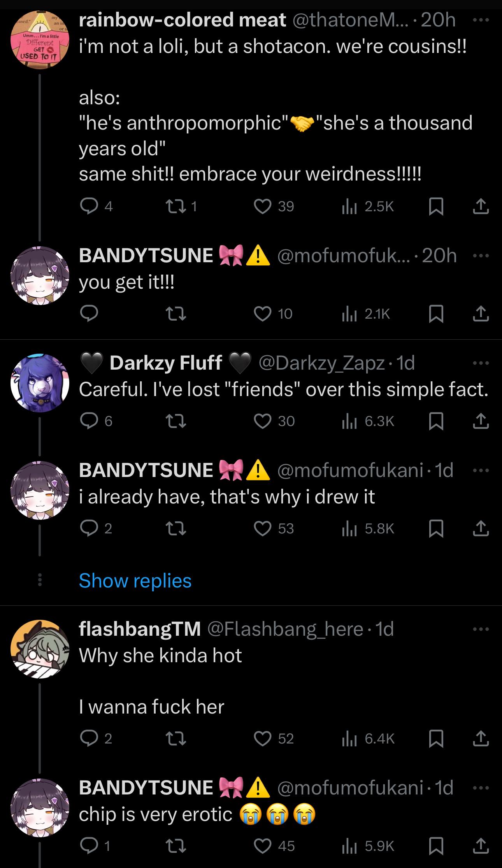
Task: Open the flashbangTM profile picture
Action: [x=40, y=649]
